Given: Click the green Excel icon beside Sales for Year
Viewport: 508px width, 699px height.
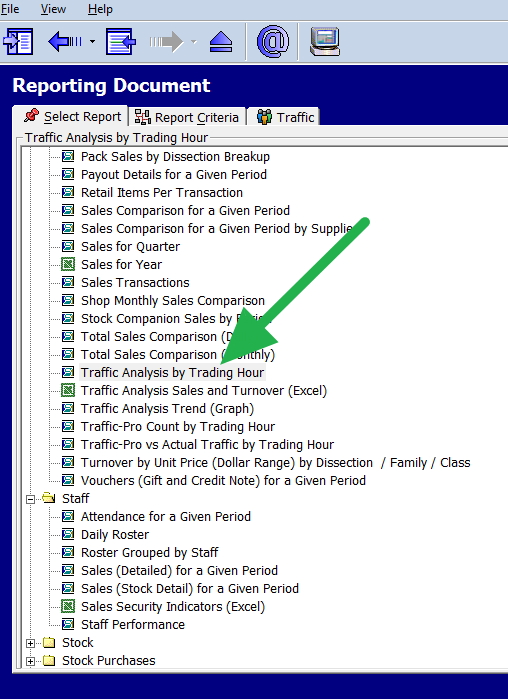Looking at the screenshot, I should pos(68,264).
